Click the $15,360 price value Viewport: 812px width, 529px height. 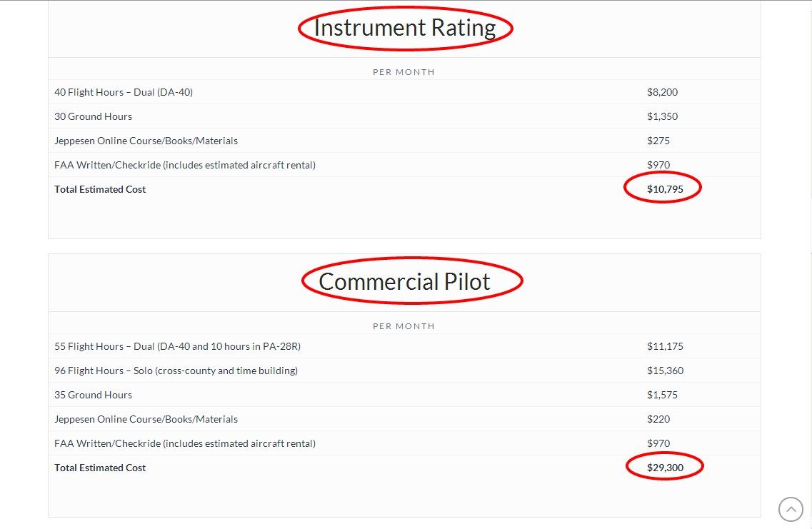coord(665,371)
